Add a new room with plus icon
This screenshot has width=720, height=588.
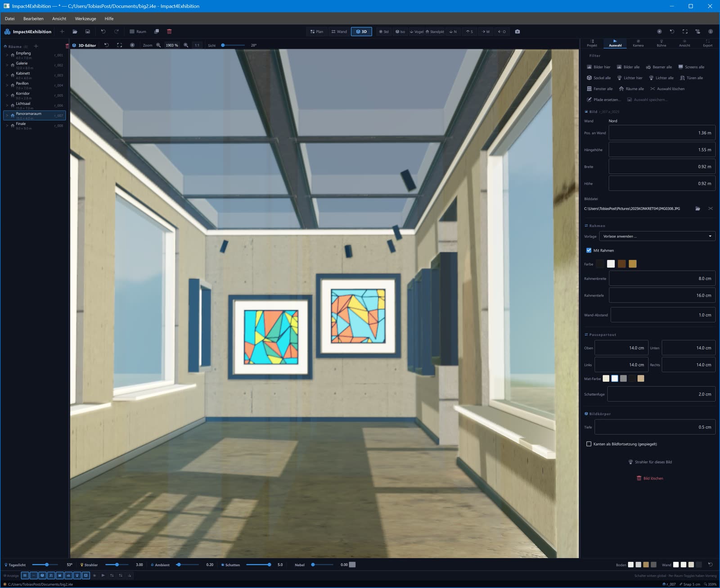(36, 46)
